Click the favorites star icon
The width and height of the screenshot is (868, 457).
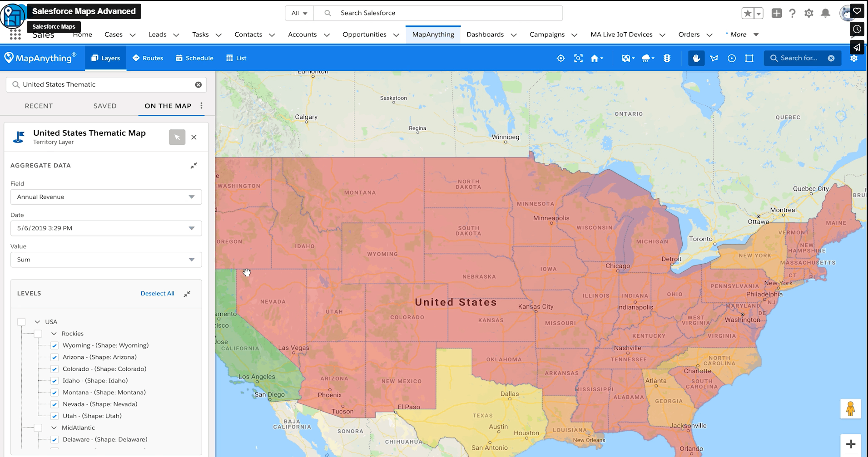748,13
